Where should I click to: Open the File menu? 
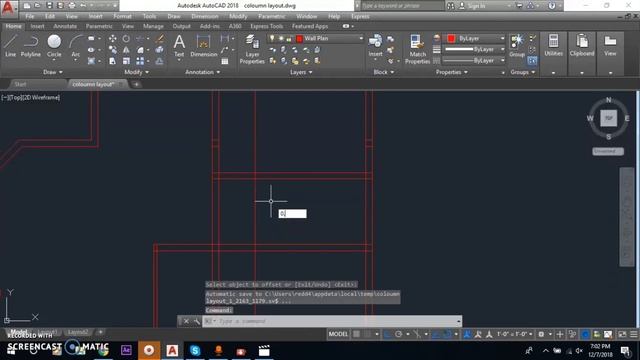pos(30,16)
